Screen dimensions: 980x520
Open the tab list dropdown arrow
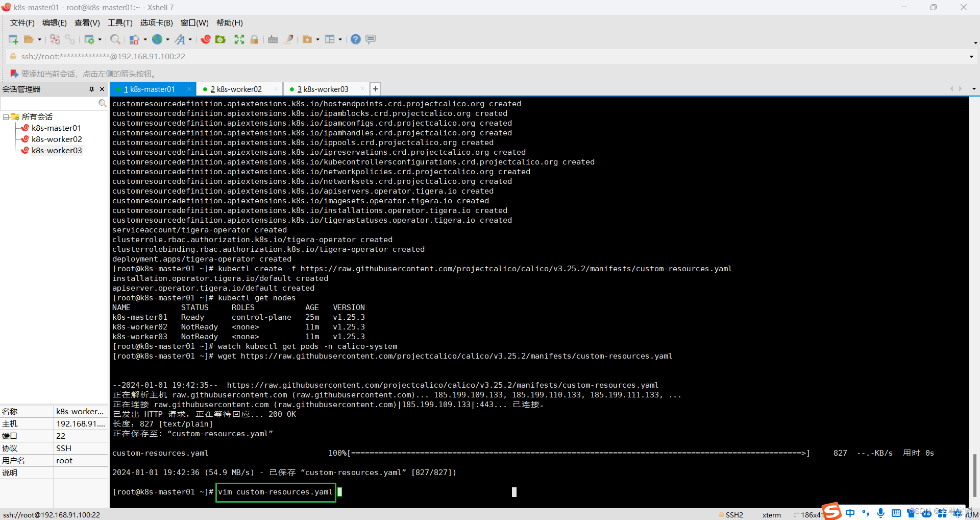974,89
